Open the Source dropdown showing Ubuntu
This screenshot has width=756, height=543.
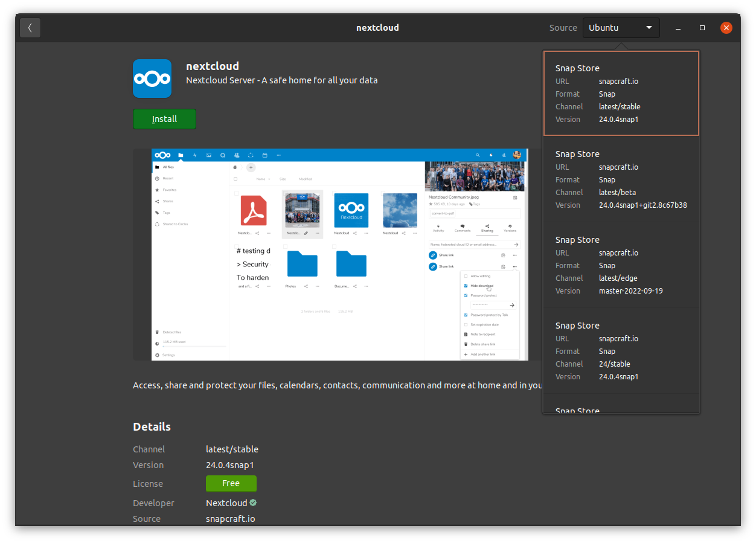[x=621, y=28]
